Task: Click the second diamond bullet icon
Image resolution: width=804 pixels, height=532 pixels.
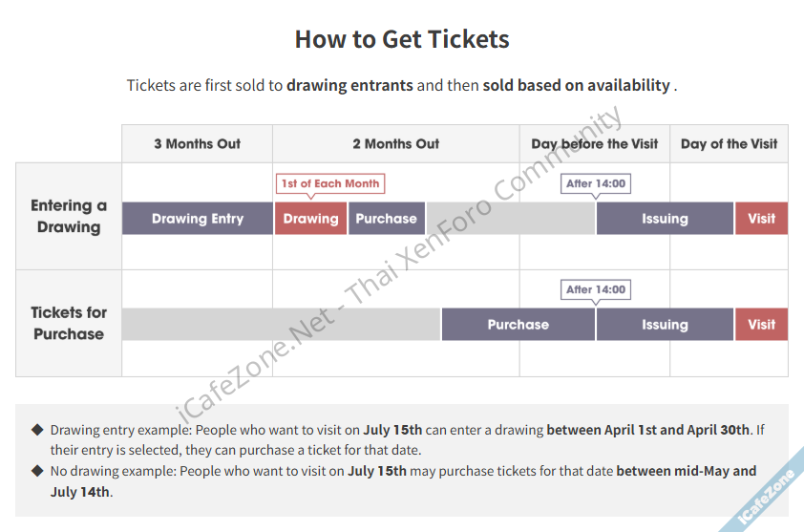Action: [37, 471]
